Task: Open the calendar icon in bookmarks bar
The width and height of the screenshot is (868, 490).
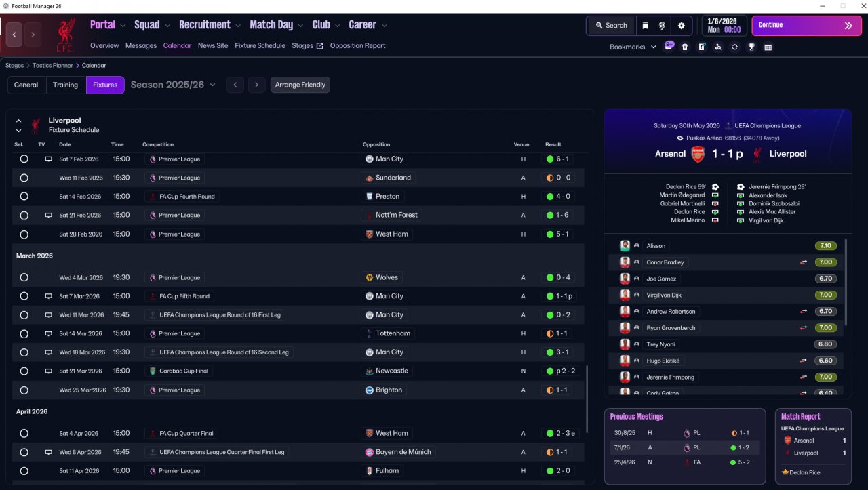Action: click(x=768, y=47)
